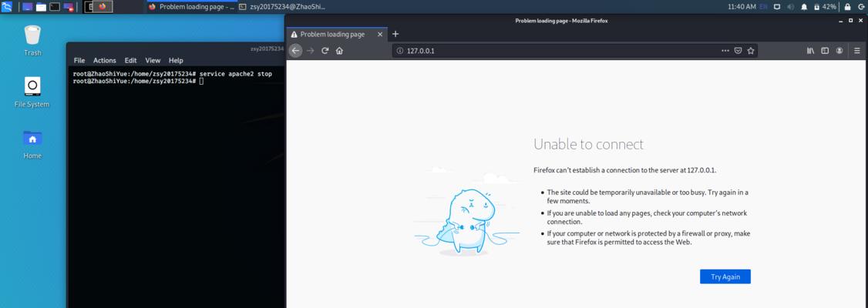Switch to zsy20175234@ZhaoShi terminal taskbar entry
868x308 pixels.
[x=282, y=7]
